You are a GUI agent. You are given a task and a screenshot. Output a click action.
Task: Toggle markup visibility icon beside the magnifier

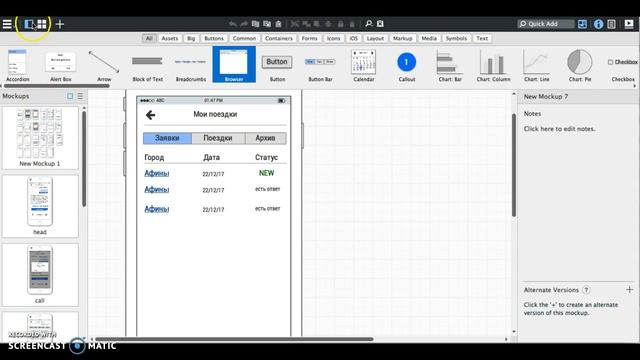(380, 24)
